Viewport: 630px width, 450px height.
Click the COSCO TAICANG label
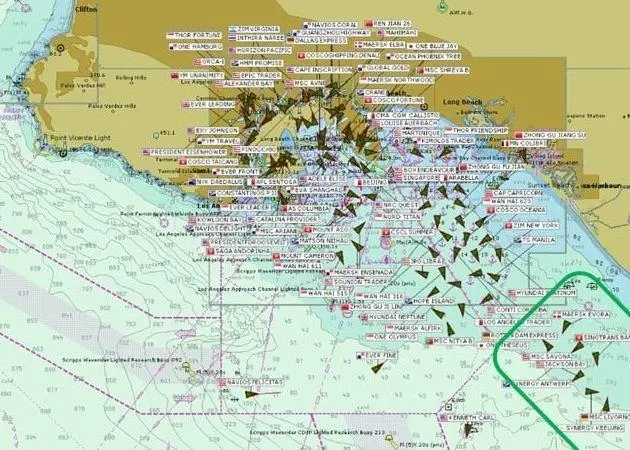tap(209, 162)
